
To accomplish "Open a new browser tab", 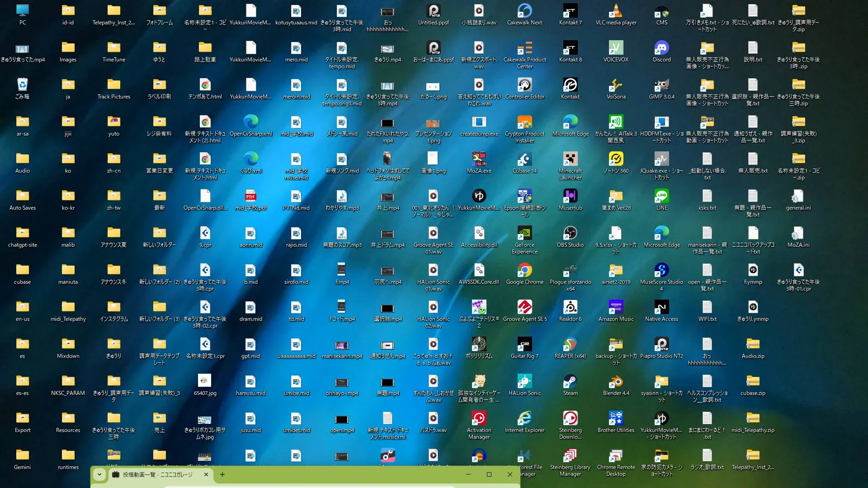I will point(222,474).
